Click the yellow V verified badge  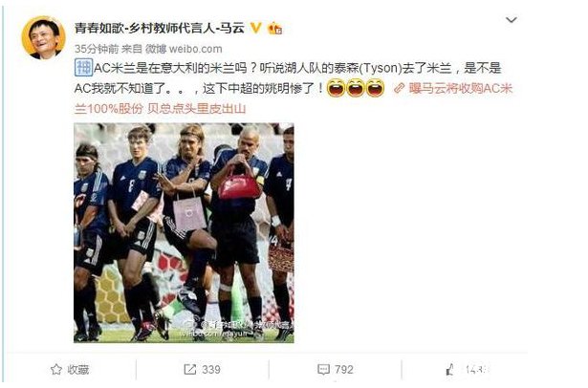point(255,28)
